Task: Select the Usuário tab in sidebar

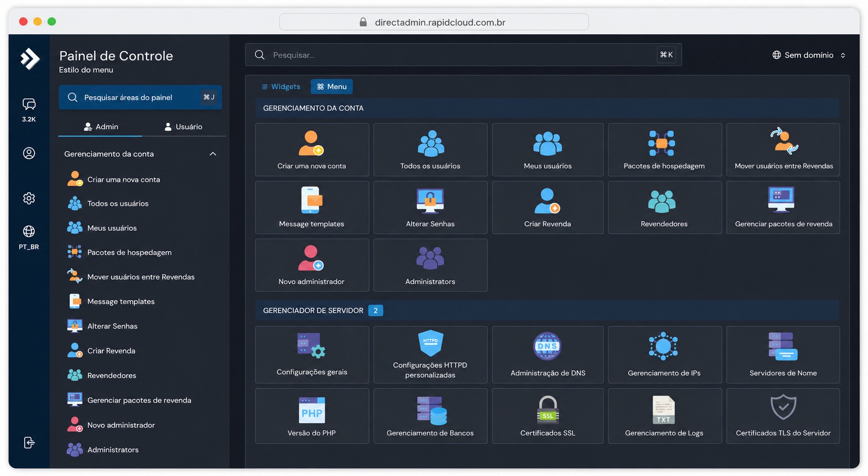Action: pyautogui.click(x=183, y=127)
